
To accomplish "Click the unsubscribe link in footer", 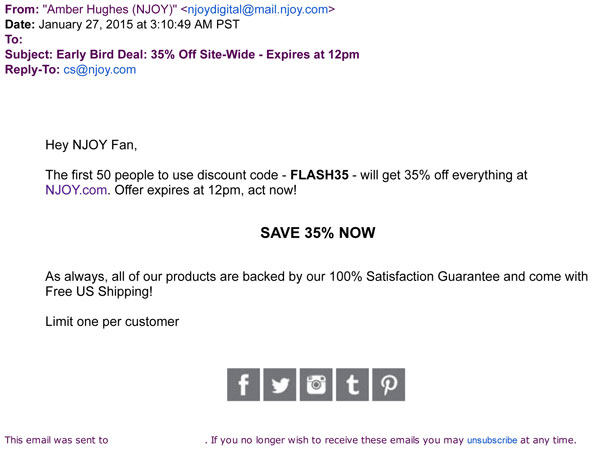I will (491, 440).
